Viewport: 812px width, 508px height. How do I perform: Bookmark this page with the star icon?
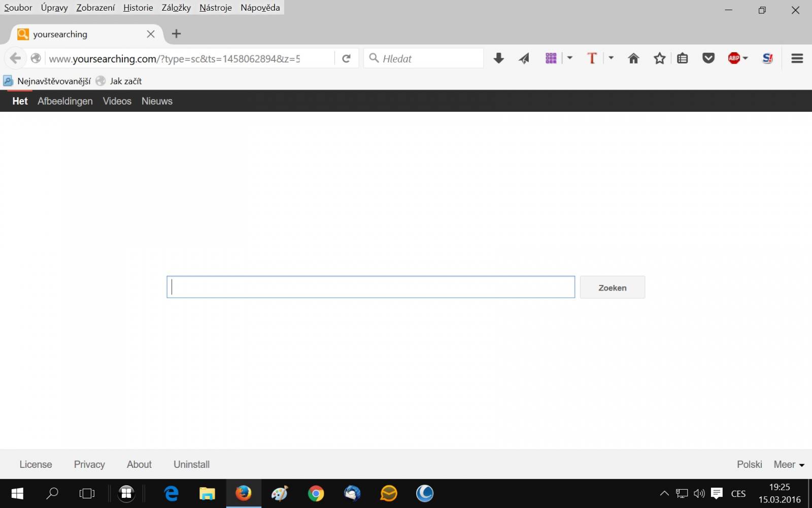[659, 58]
